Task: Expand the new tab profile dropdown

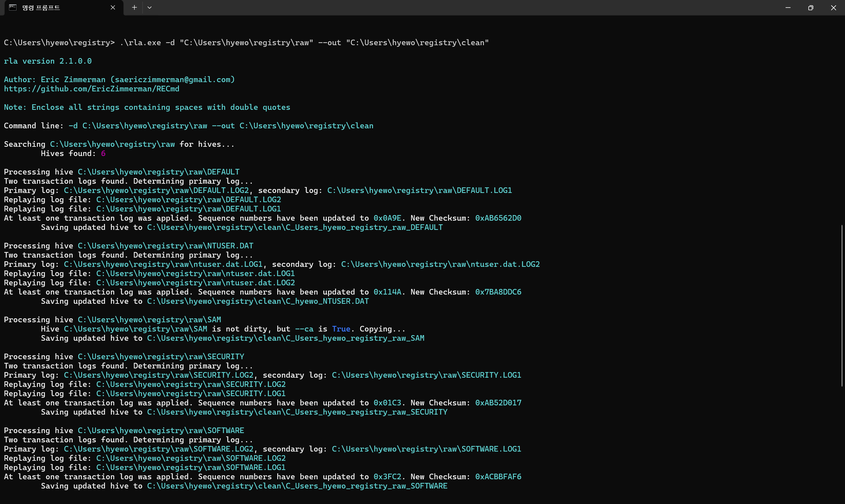Action: click(150, 8)
